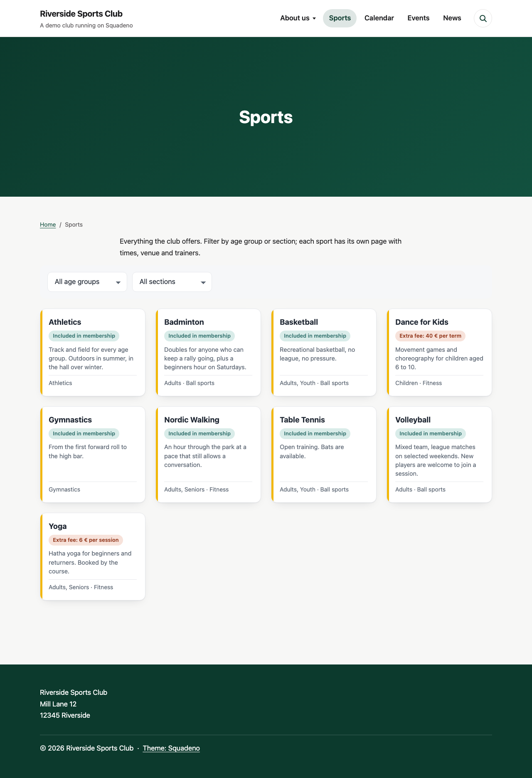The image size is (532, 778).
Task: Open the Yoga sport card
Action: click(93, 556)
